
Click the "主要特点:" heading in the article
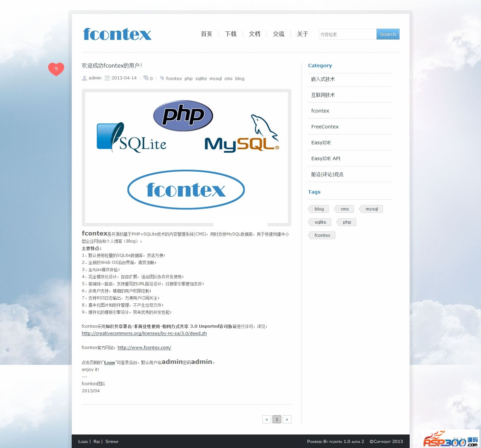92,248
